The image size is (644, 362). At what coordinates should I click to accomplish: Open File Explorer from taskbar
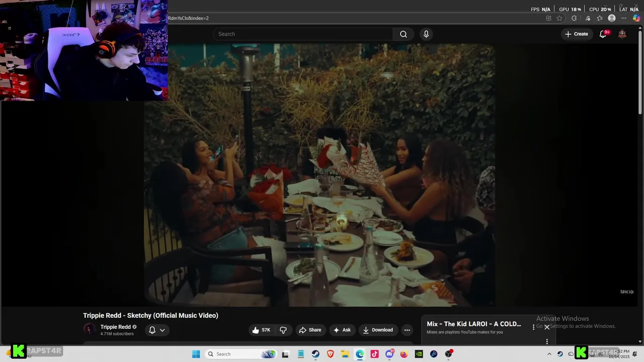pyautogui.click(x=345, y=354)
